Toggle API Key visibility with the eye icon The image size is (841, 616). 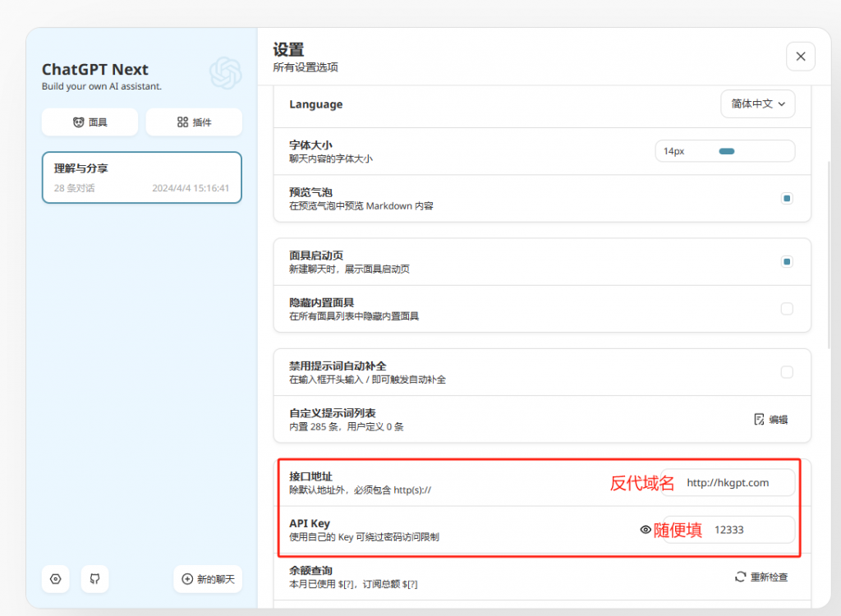(646, 531)
